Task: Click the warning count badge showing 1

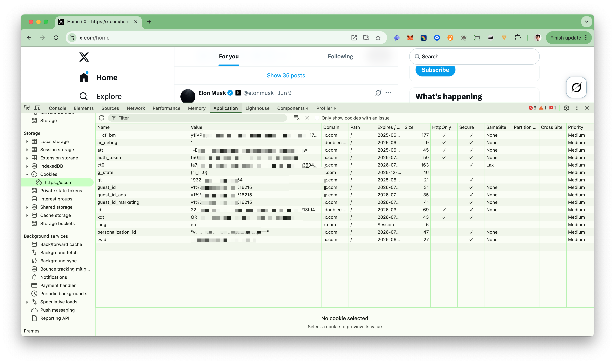Action: (x=542, y=108)
